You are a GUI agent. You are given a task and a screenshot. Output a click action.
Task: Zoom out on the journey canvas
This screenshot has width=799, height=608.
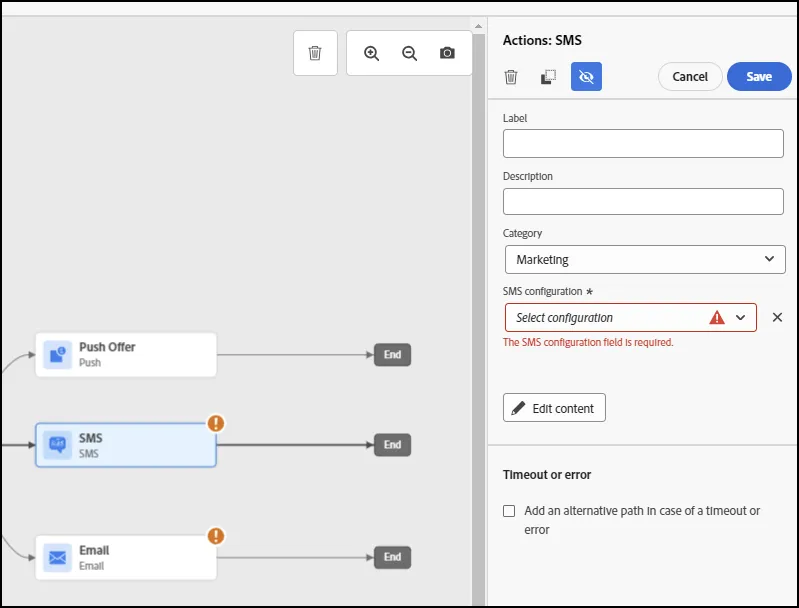(409, 53)
